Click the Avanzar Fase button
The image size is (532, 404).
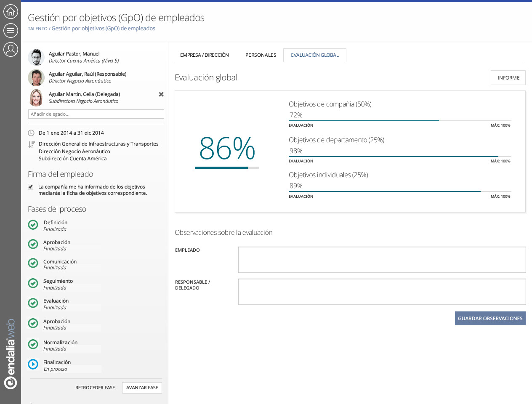point(142,388)
